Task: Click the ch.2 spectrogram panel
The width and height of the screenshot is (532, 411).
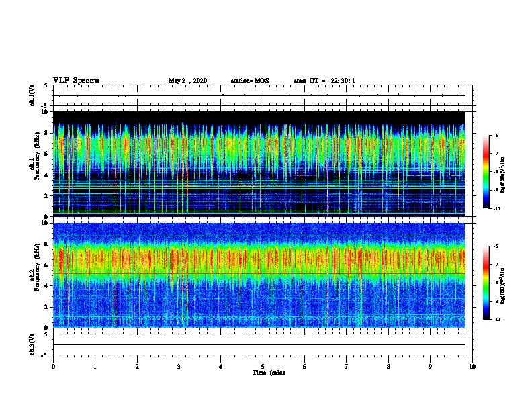Action: [x=259, y=275]
